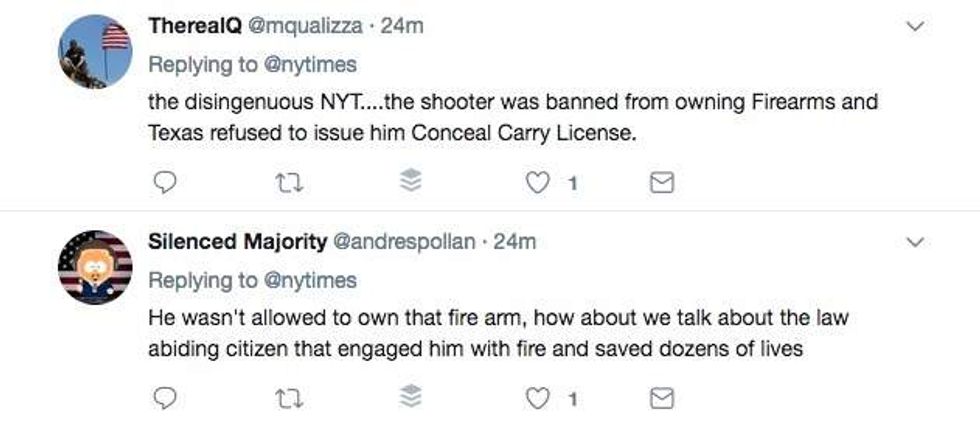
Task: Like Silenced Majority's tweet with heart
Action: click(538, 399)
